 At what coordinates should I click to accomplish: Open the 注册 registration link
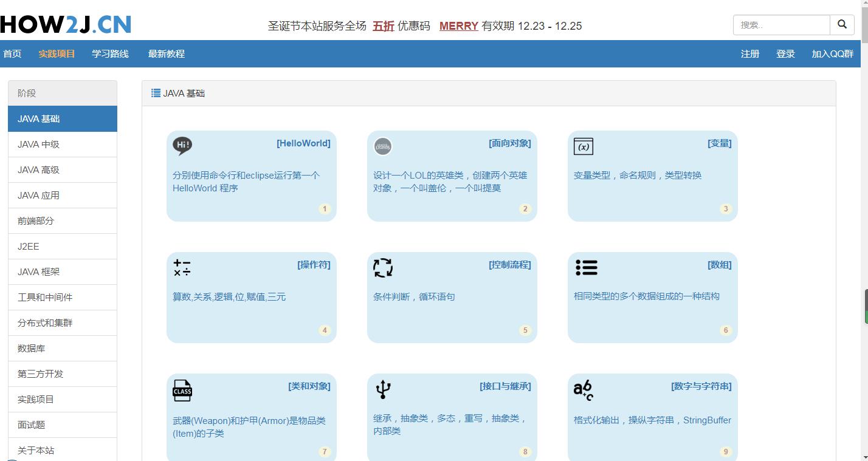[749, 54]
